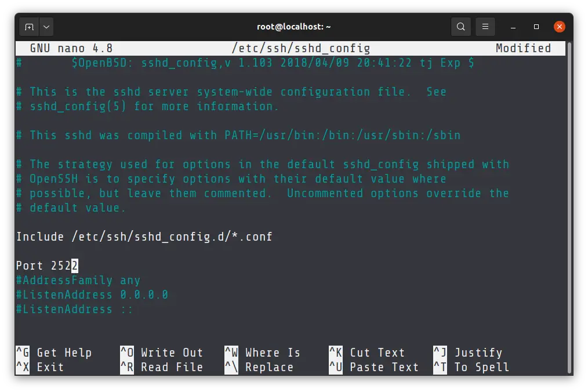
Task: Click the ^T To Spell shortcut
Action: click(x=471, y=367)
